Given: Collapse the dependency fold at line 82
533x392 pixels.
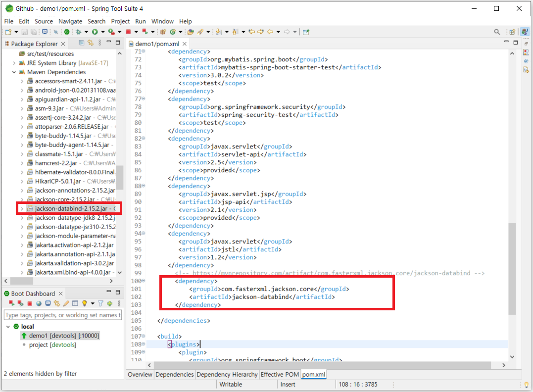Looking at the screenshot, I should (x=144, y=139).
